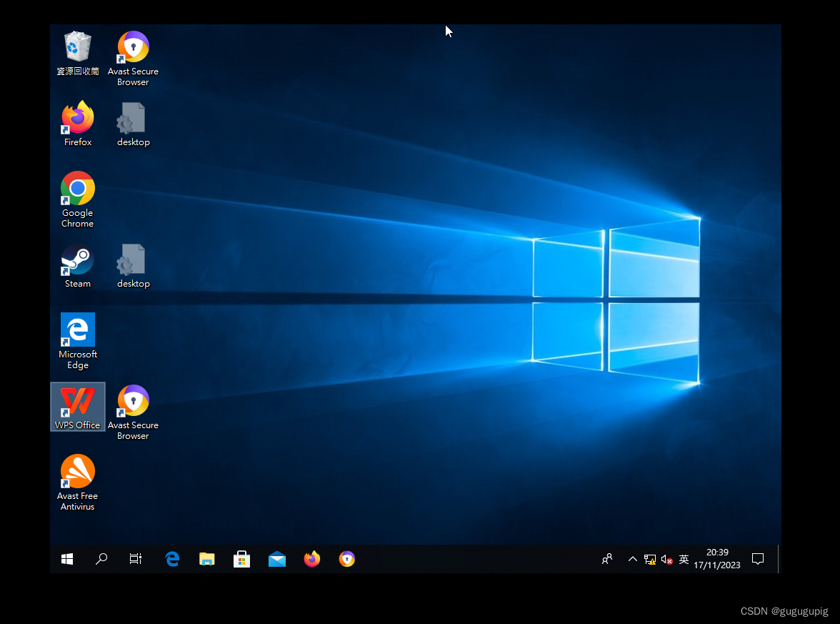Open the clock showing 20:39 17/11/2023
840x624 pixels.
(717, 559)
